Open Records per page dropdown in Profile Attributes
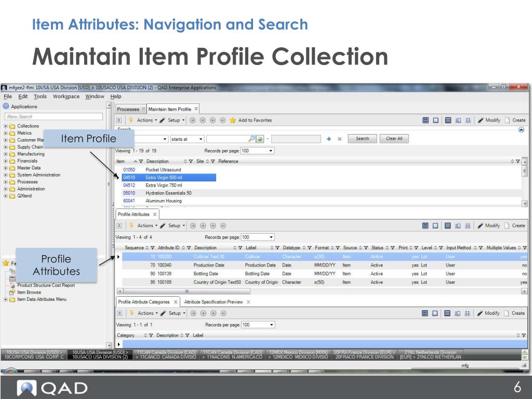 (x=271, y=237)
